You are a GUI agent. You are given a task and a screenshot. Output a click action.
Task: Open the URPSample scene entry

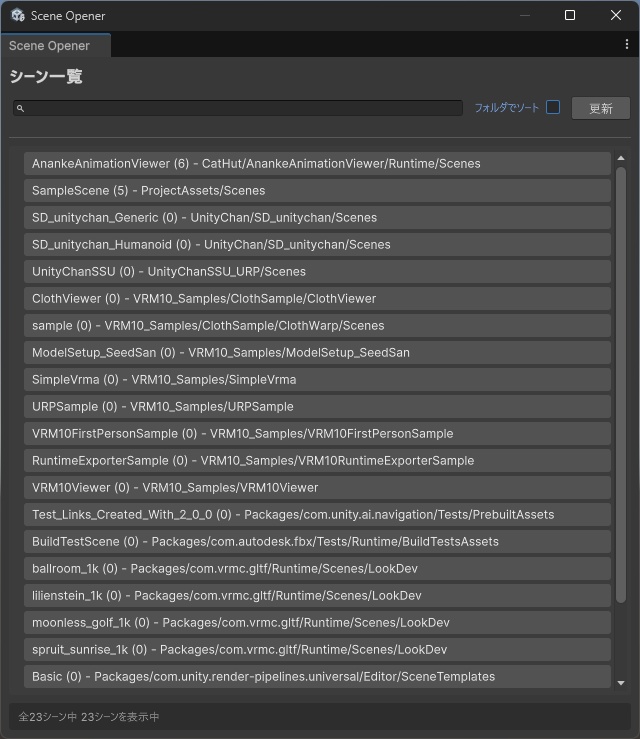(x=317, y=407)
